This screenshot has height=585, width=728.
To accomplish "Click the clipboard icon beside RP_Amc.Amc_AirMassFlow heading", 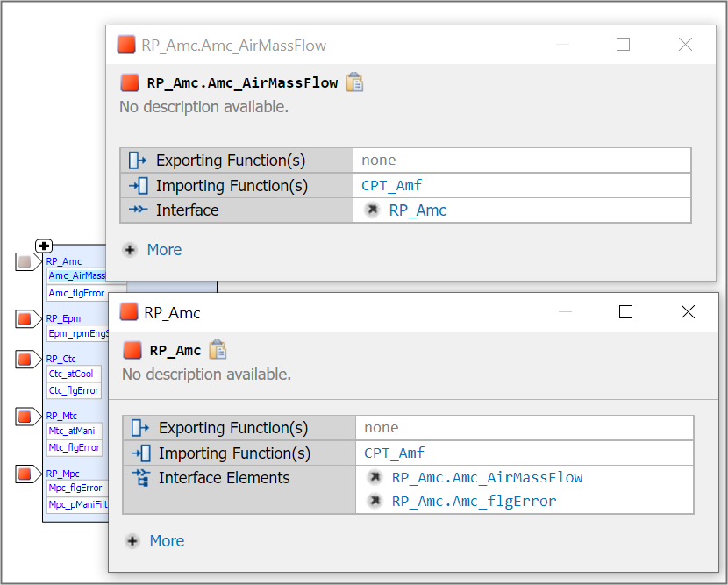I will click(354, 82).
